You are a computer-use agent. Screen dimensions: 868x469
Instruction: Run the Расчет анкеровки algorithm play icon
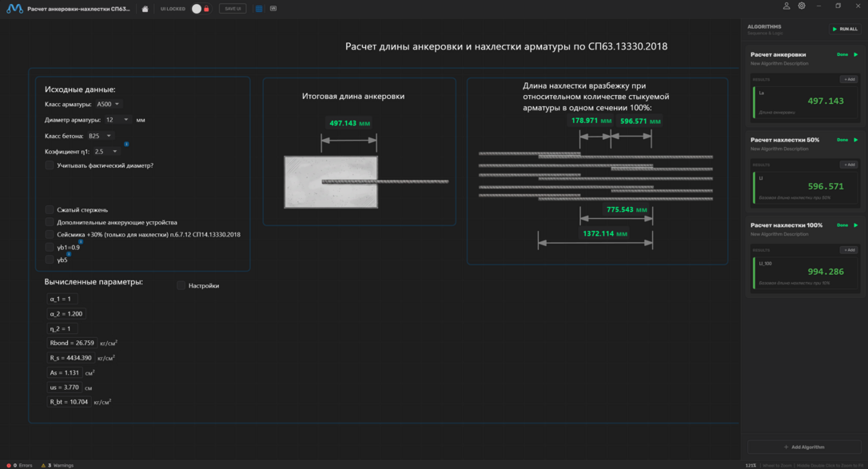coord(856,55)
